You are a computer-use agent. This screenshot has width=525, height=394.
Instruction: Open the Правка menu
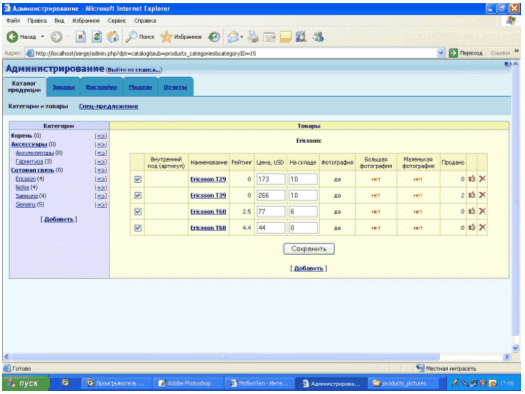pos(37,21)
